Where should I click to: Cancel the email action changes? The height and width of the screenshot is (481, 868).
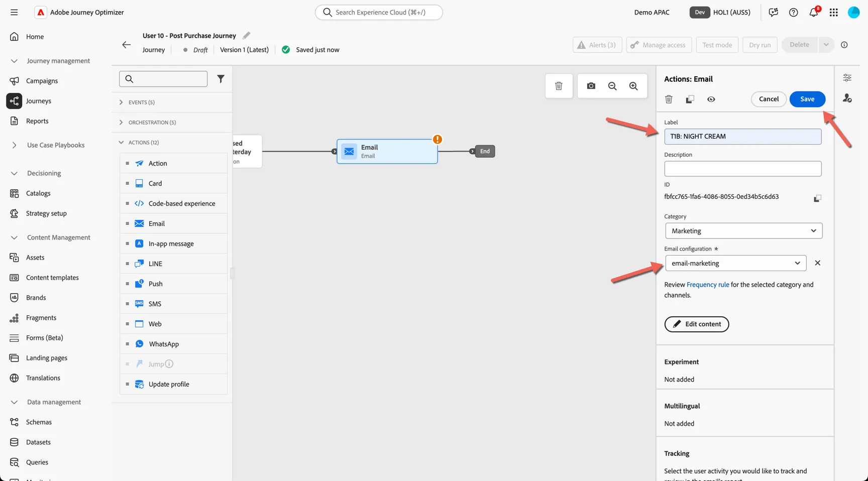point(769,99)
